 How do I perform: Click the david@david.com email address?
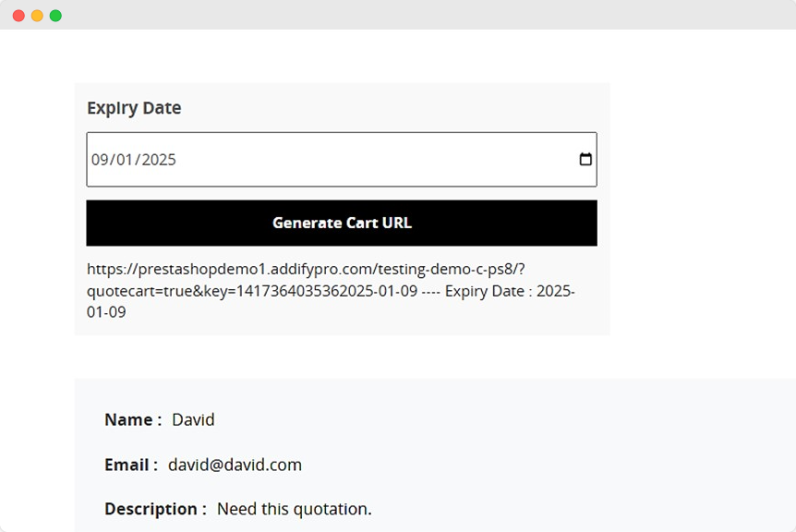pyautogui.click(x=235, y=465)
